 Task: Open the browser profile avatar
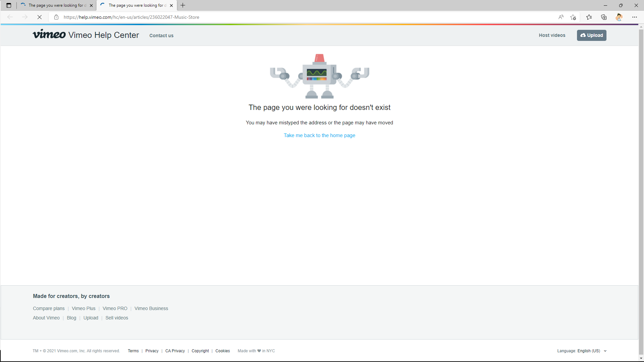pyautogui.click(x=619, y=17)
